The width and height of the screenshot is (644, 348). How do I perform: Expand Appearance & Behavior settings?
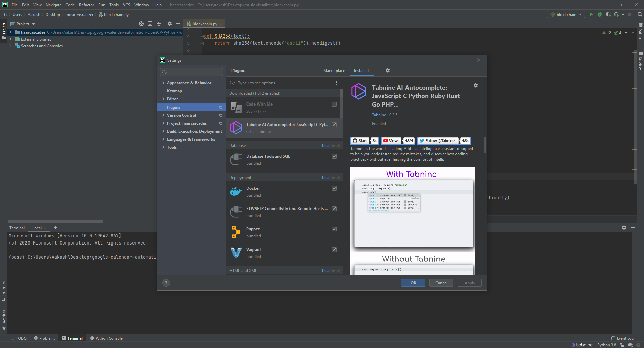pos(163,83)
